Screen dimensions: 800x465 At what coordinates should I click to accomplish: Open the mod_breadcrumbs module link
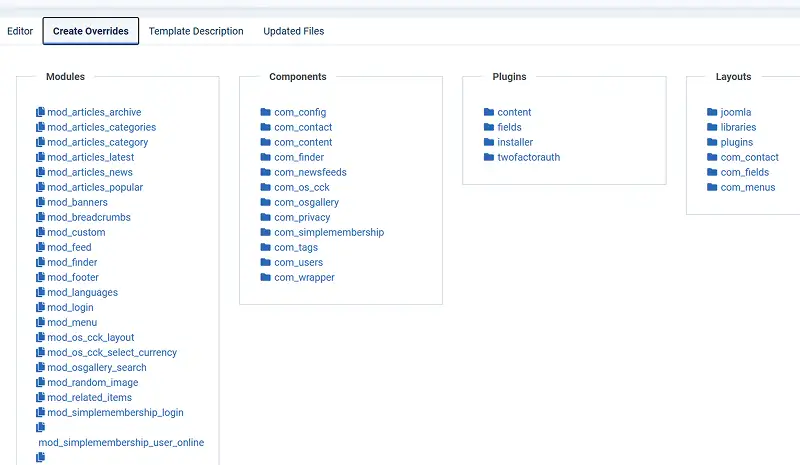click(x=89, y=217)
